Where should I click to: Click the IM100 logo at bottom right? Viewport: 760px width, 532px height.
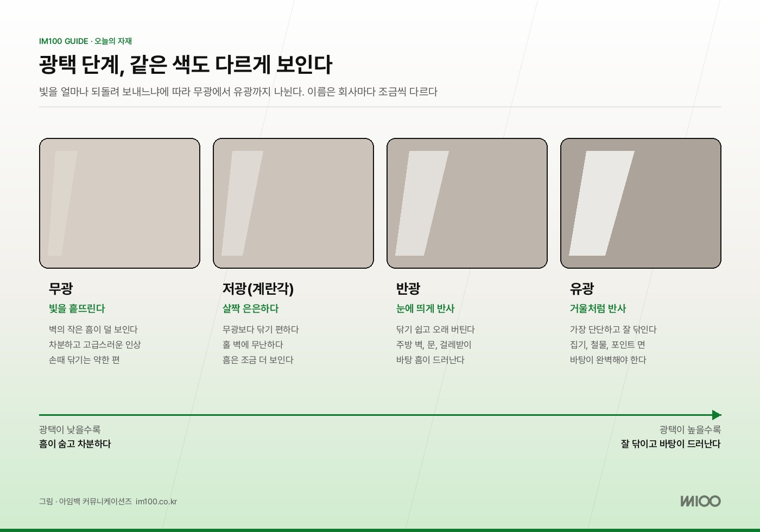(700, 501)
